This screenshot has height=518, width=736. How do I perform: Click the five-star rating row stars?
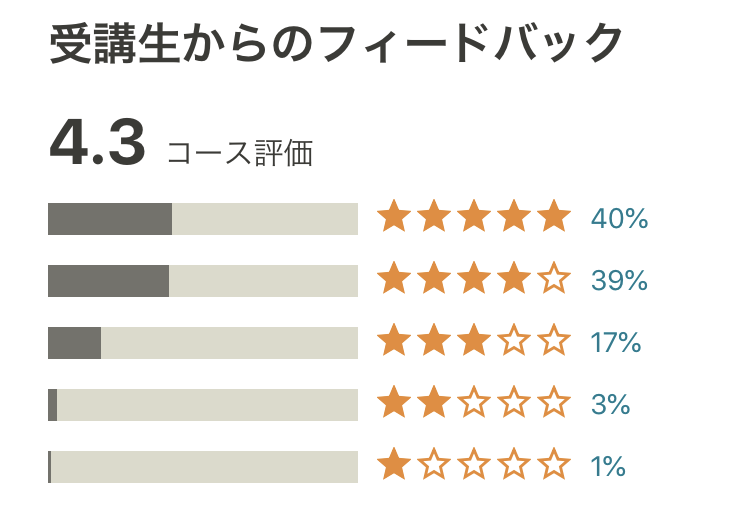[x=473, y=218]
